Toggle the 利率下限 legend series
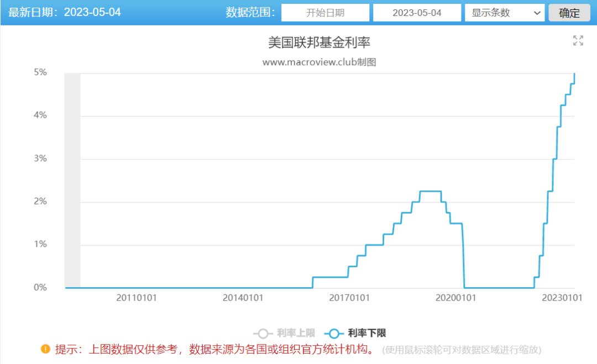This screenshot has width=597, height=364. pyautogui.click(x=356, y=333)
